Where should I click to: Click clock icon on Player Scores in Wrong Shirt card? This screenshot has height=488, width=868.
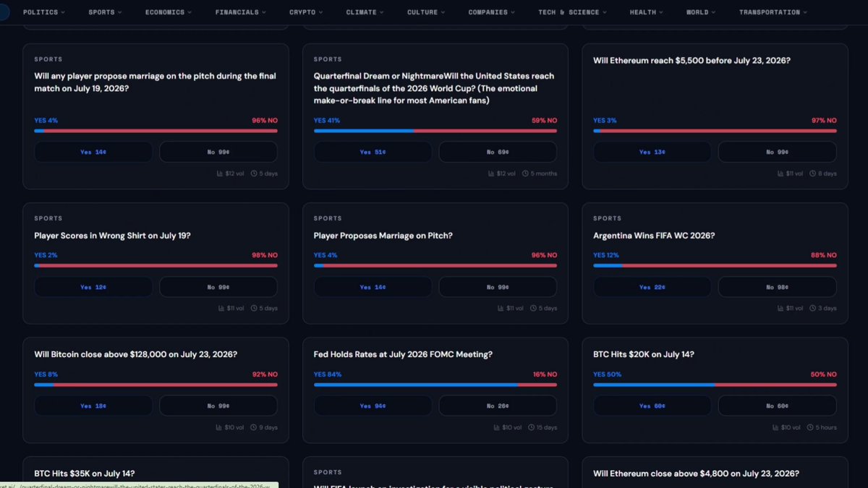click(254, 309)
